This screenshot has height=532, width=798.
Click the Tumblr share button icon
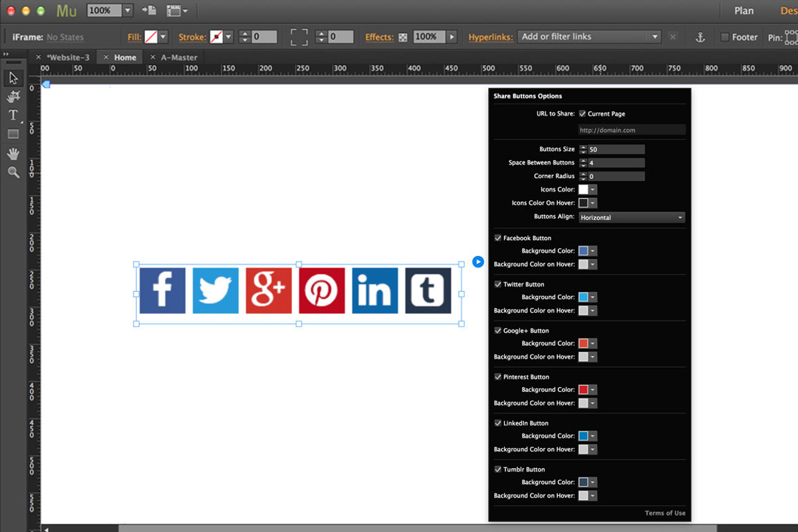coord(428,291)
